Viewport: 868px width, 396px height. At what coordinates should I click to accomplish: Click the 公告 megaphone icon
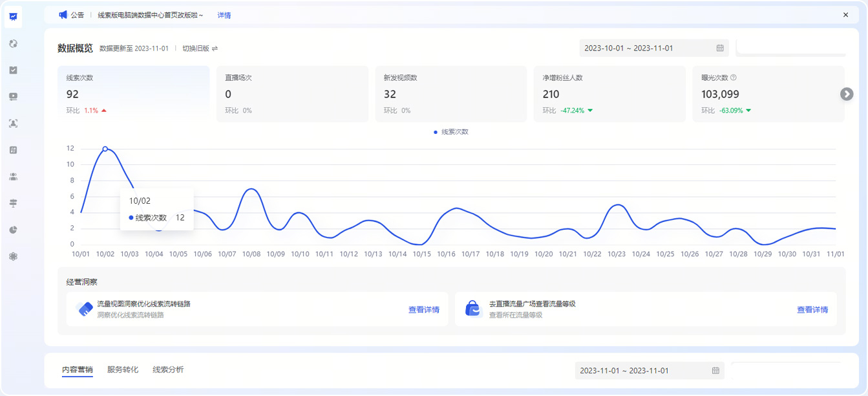pyautogui.click(x=63, y=15)
